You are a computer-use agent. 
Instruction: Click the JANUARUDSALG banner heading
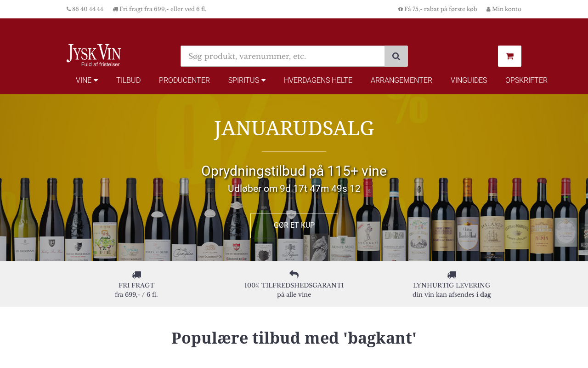(294, 128)
